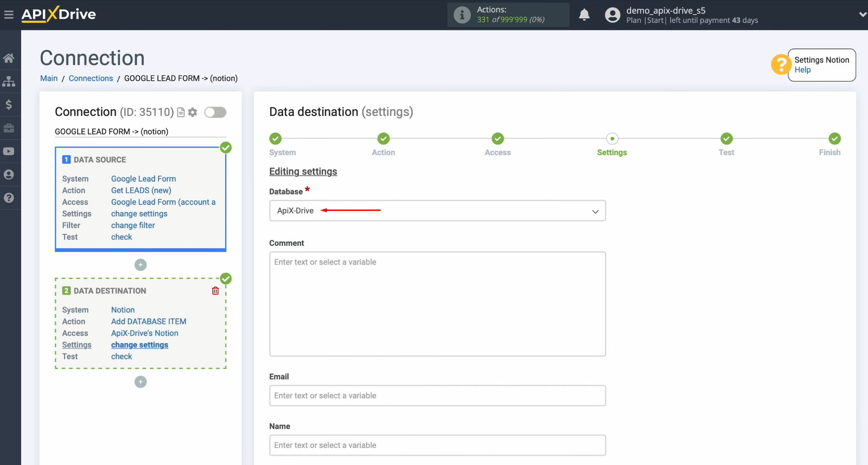The height and width of the screenshot is (465, 868).
Task: Open connection settings gear icon
Action: tap(193, 112)
